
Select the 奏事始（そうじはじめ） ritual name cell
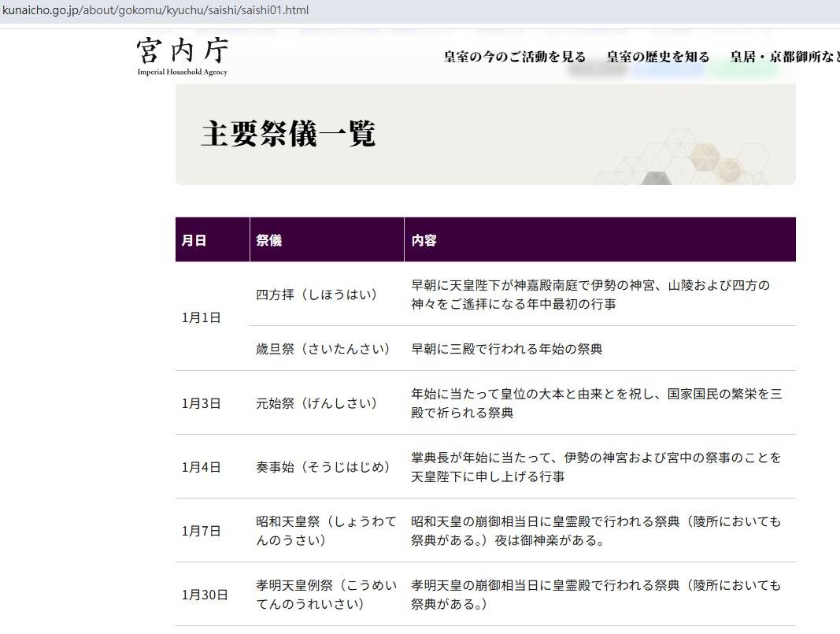tap(324, 467)
